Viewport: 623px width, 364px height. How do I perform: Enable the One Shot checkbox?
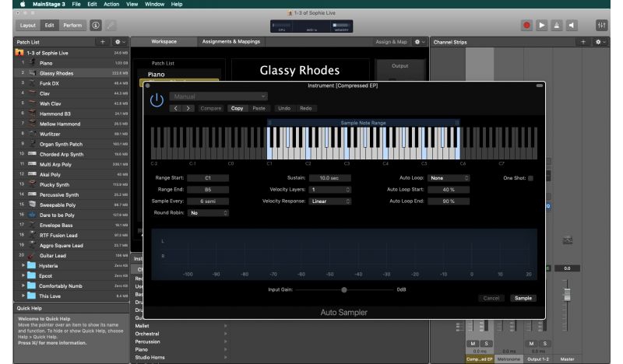[530, 178]
